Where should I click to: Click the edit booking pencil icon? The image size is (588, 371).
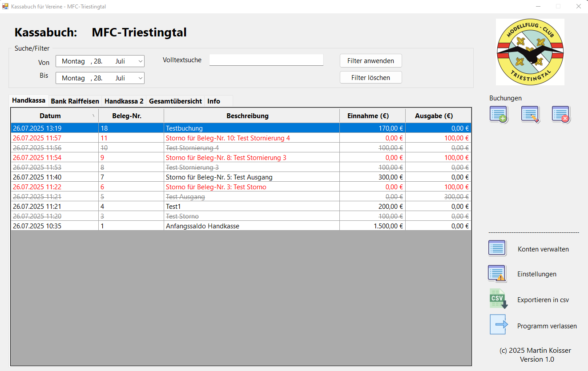530,115
